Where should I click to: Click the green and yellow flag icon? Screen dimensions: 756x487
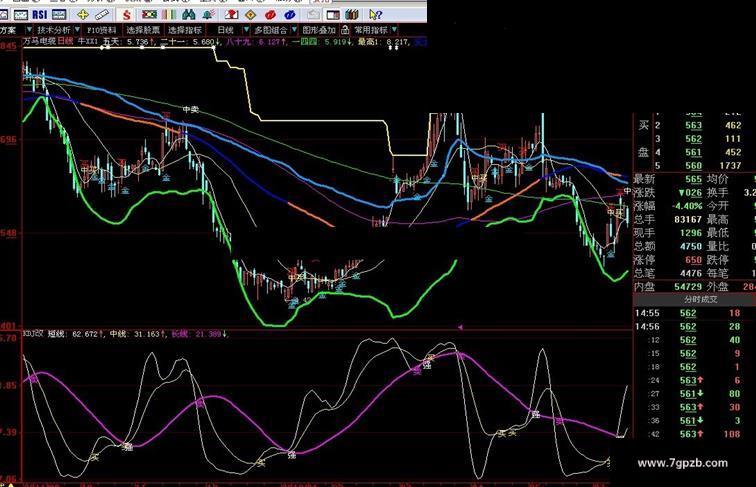pos(149,15)
